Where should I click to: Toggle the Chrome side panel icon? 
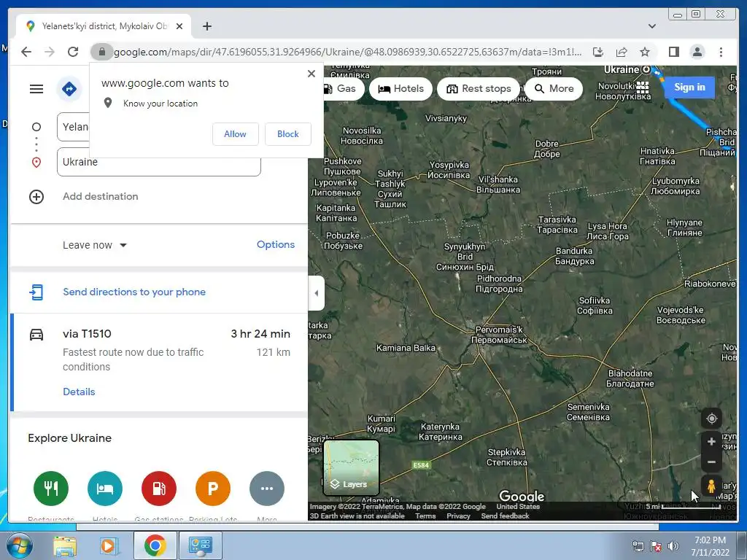(x=673, y=52)
